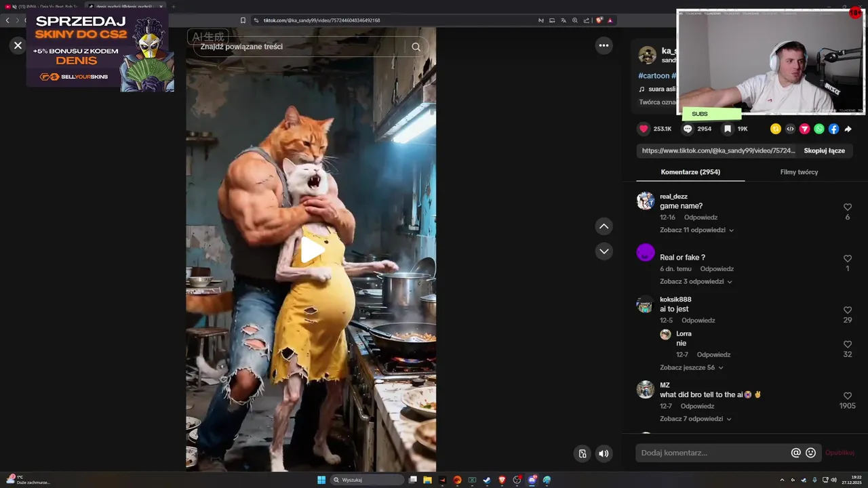Open MZ commenter profile avatar
This screenshot has height=488, width=868.
point(646,389)
